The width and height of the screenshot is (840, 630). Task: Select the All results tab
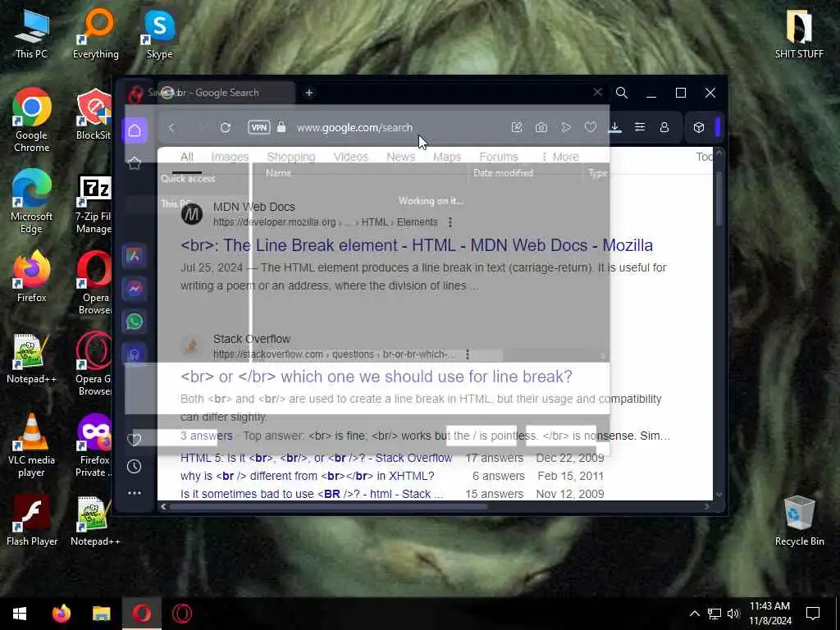tap(187, 157)
